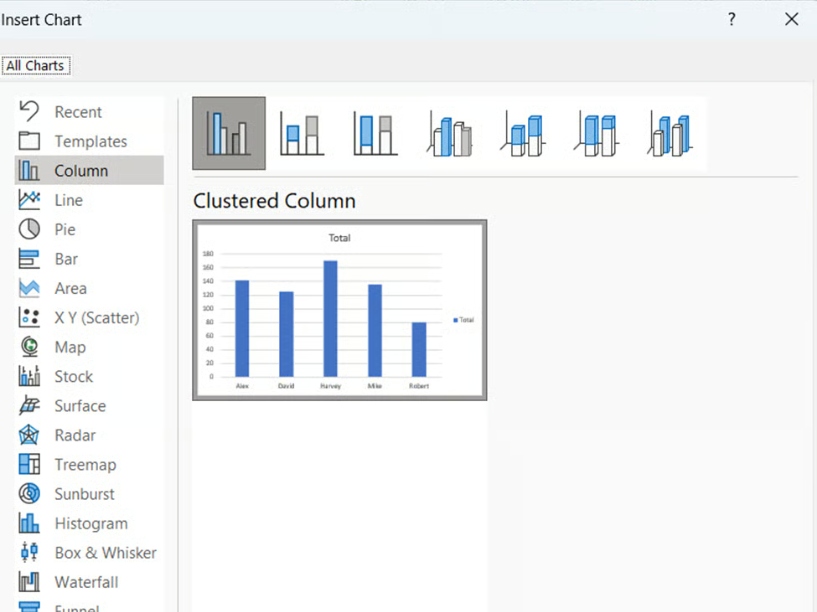Open saved chart Templates
The height and width of the screenshot is (612, 817).
click(x=89, y=141)
